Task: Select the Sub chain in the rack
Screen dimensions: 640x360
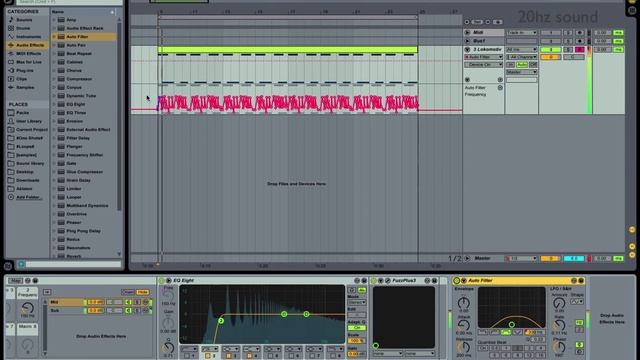Action: (x=66, y=311)
